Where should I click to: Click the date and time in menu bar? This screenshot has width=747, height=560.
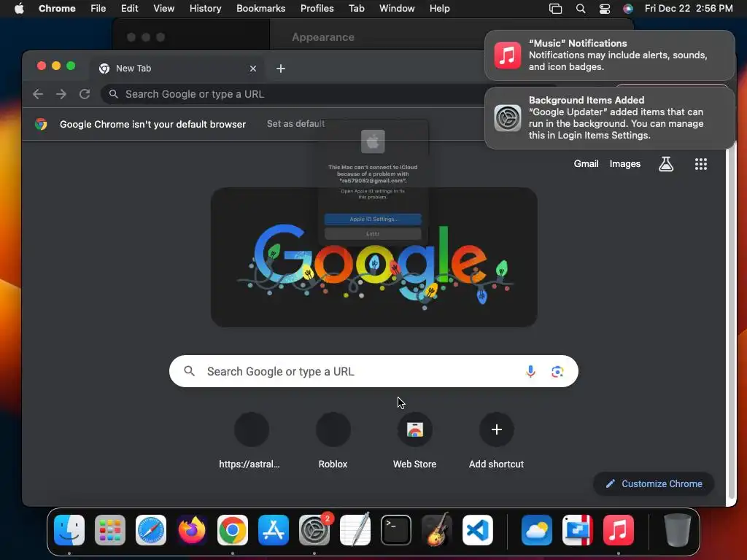point(689,9)
